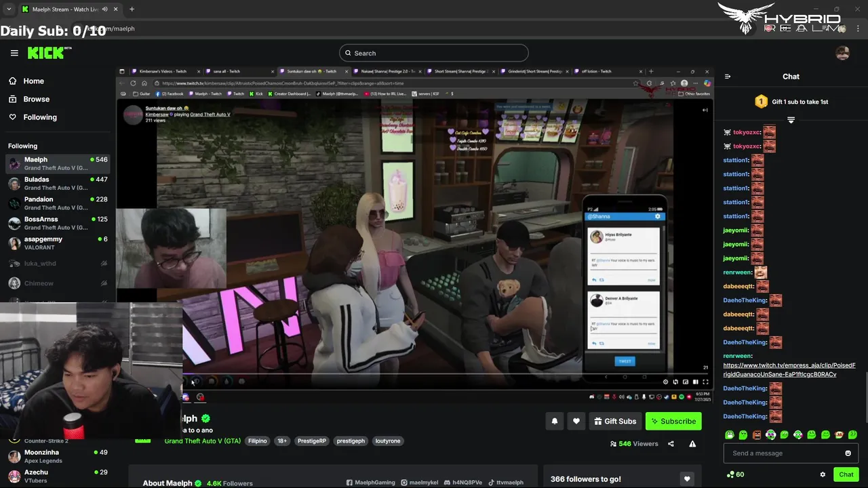The height and width of the screenshot is (488, 868).
Task: Open Grand Theft Auto V (GTA) category
Action: coord(202,441)
